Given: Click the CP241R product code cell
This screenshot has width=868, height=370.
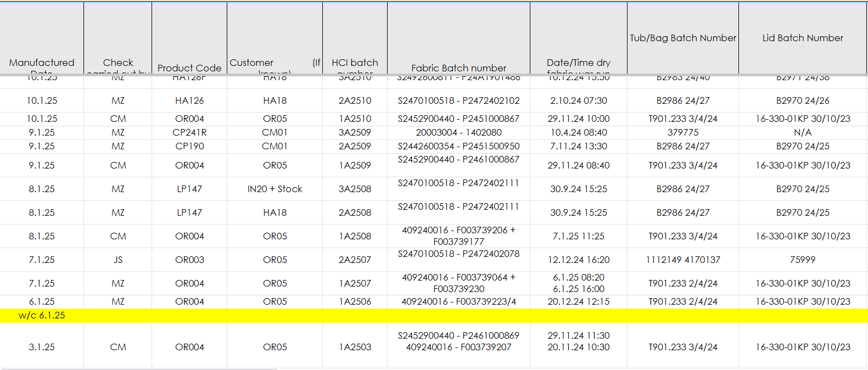Looking at the screenshot, I should pyautogui.click(x=189, y=132).
